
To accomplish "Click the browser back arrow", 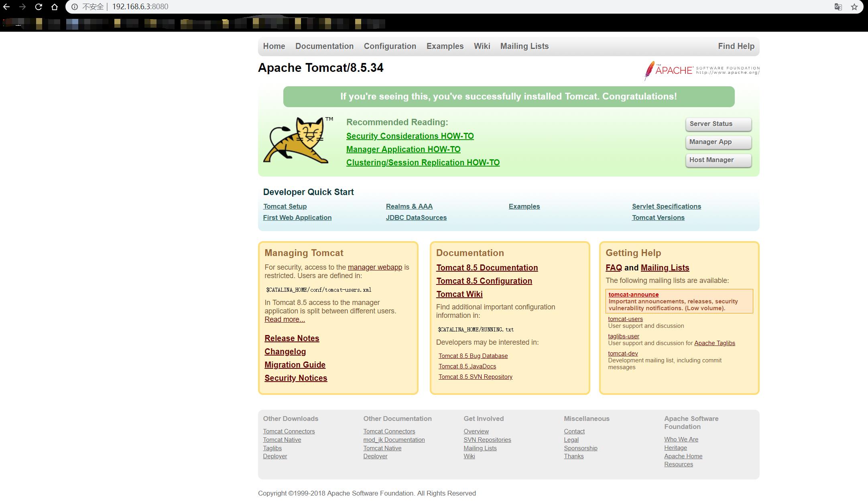I will click(6, 7).
